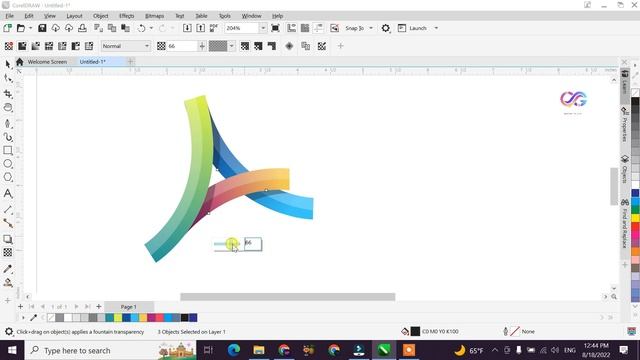Image resolution: width=640 pixels, height=360 pixels.
Task: Choose the Polygon tool
Action: click(x=8, y=177)
